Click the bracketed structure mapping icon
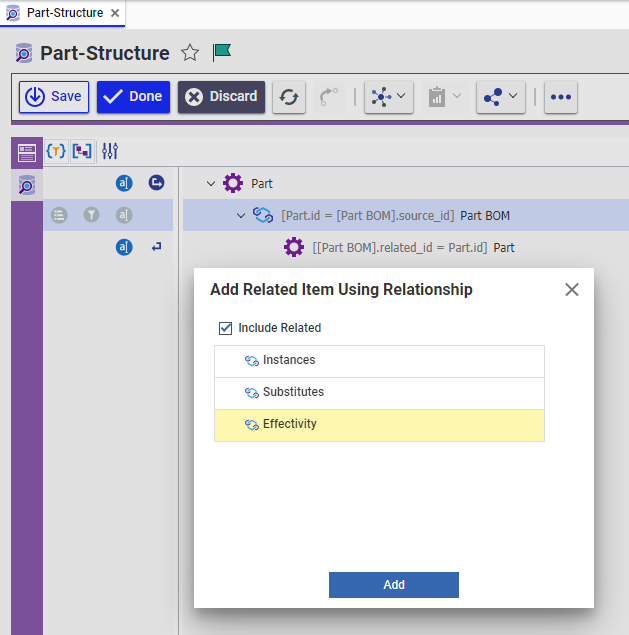629x635 pixels. [82, 151]
